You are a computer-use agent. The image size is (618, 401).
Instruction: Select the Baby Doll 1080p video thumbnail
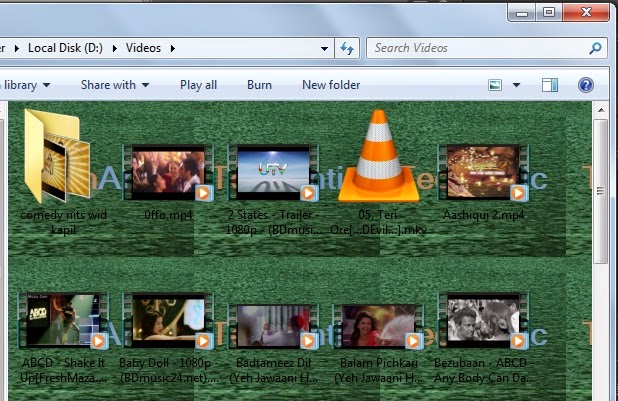[168, 320]
